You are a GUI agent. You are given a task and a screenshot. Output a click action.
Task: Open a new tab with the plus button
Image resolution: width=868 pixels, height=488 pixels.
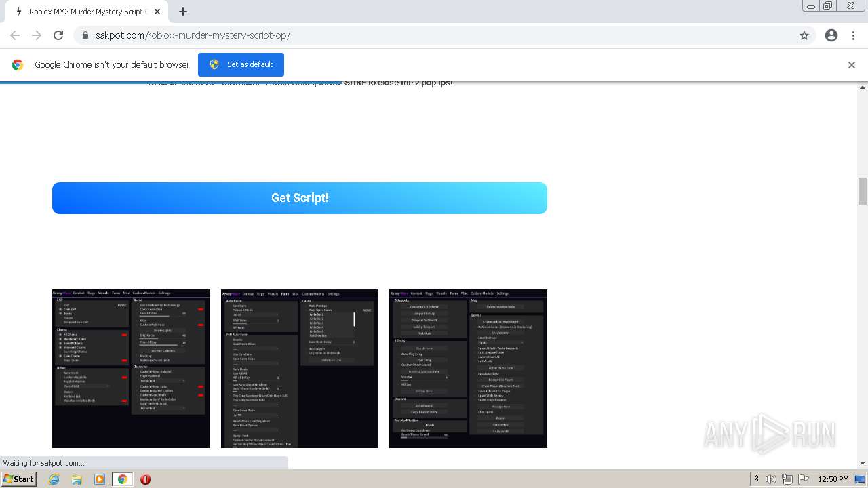coord(183,12)
